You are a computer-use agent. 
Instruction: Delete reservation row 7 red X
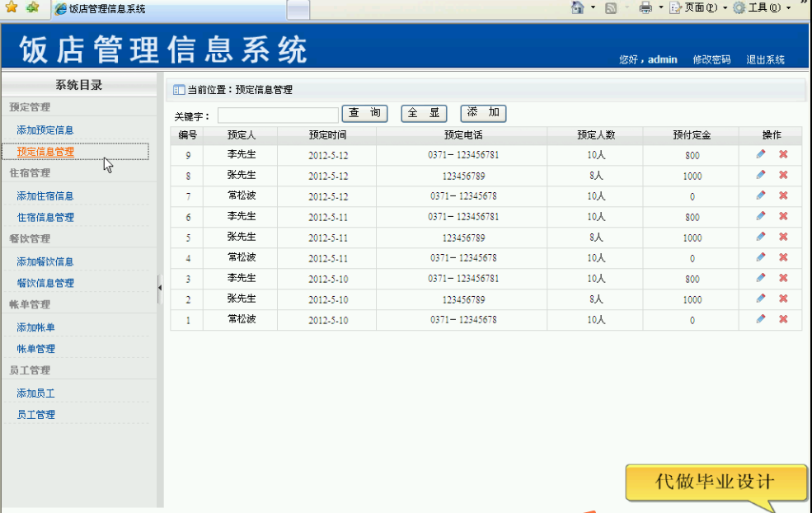[783, 195]
